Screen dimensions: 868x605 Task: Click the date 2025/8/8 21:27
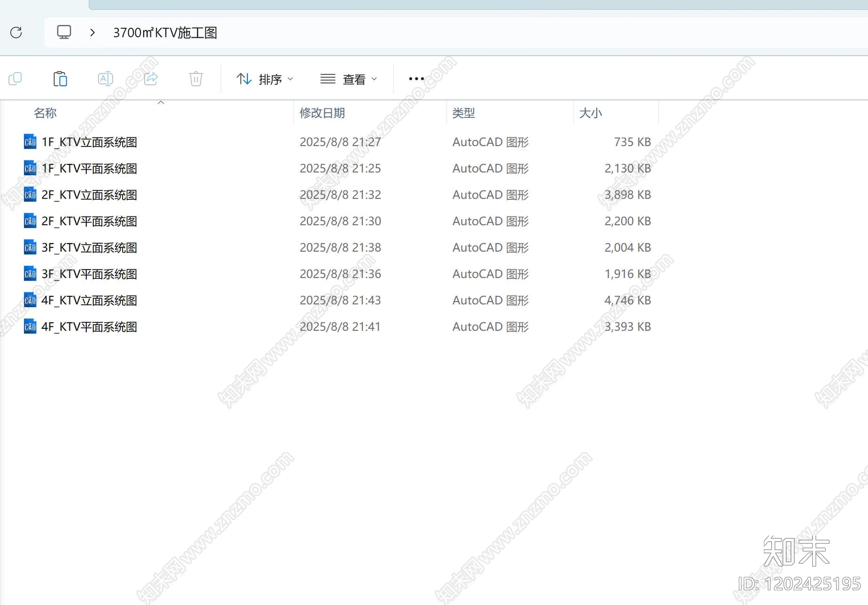click(340, 142)
